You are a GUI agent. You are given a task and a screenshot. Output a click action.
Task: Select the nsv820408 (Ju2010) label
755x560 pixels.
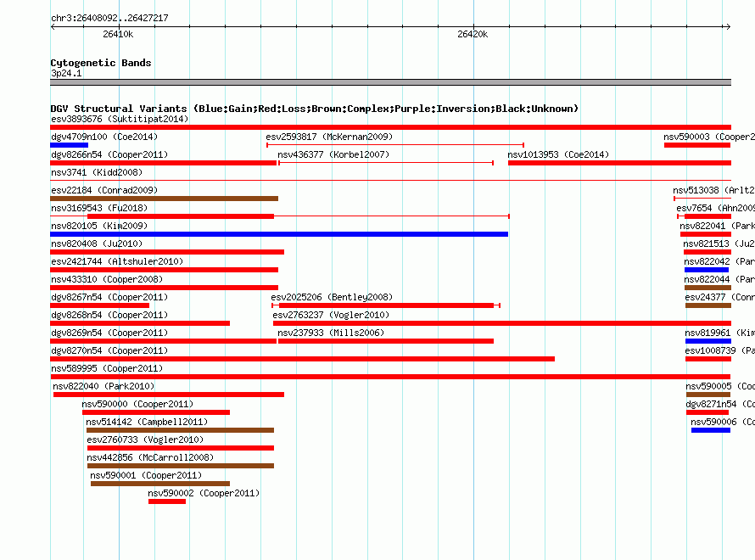tap(97, 244)
